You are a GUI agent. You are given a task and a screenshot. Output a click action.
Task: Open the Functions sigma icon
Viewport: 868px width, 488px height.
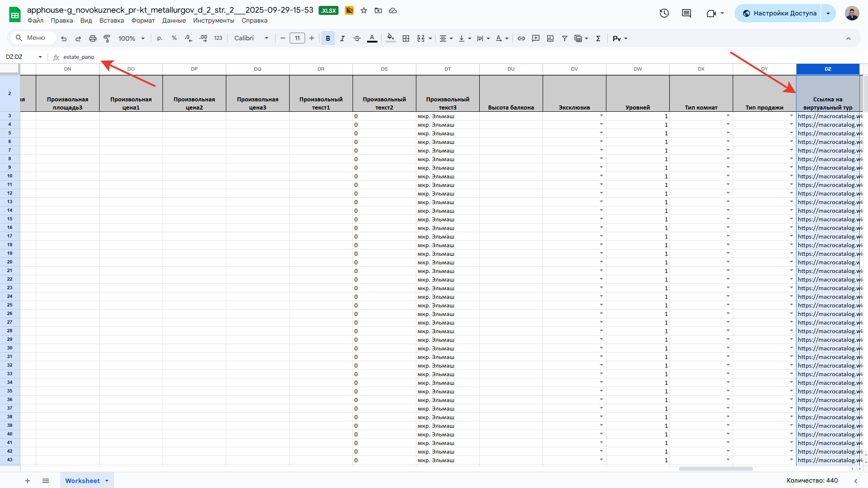tap(598, 38)
